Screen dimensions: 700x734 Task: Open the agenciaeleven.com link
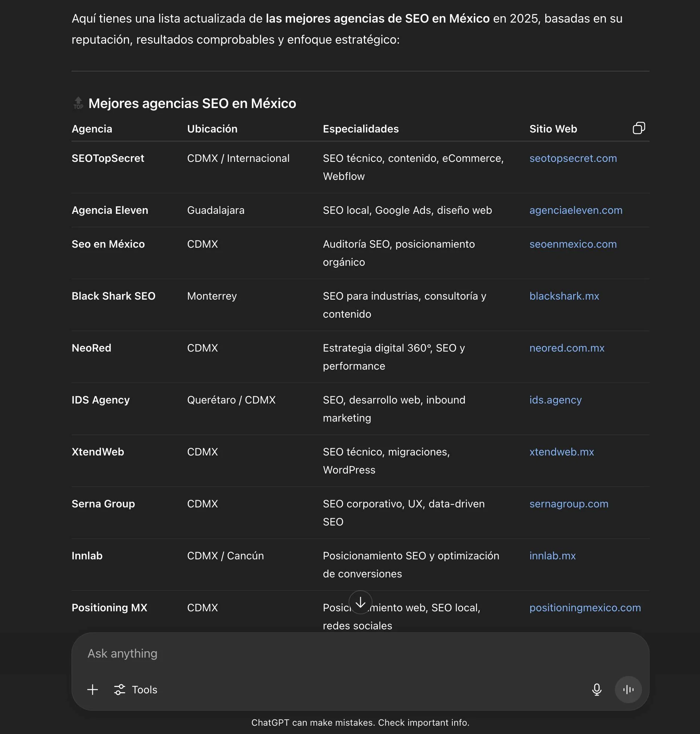pos(576,210)
